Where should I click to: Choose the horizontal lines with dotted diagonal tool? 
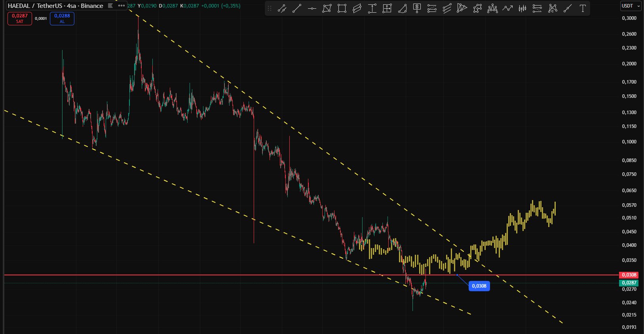(538, 8)
